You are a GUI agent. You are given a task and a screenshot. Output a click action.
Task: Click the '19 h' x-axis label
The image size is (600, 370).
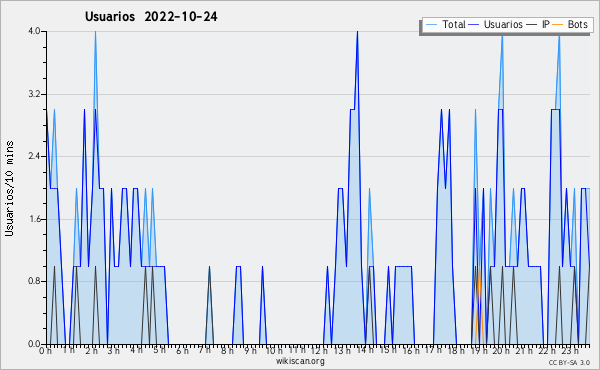(479, 350)
